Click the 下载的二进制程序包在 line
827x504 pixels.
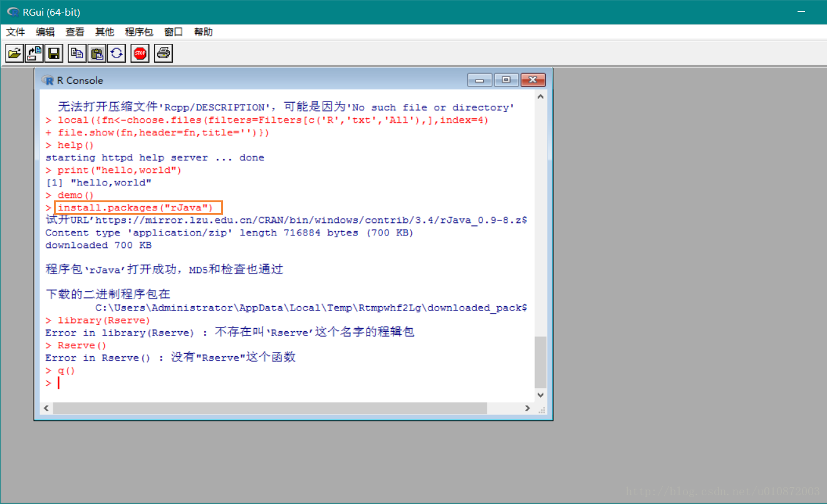(108, 294)
